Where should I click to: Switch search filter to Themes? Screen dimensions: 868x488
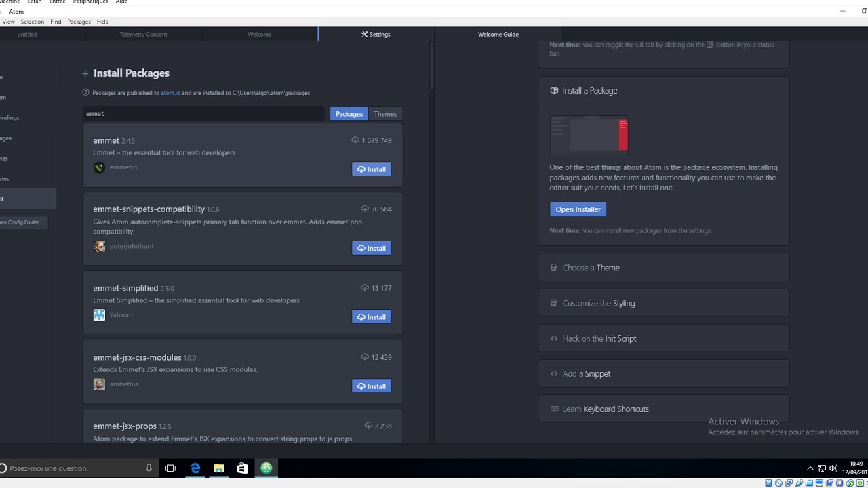385,114
